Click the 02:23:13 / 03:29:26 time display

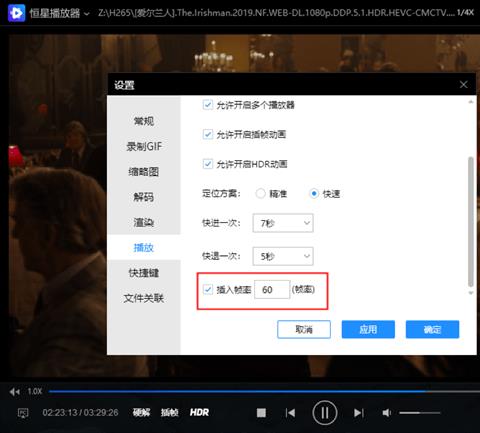80,413
